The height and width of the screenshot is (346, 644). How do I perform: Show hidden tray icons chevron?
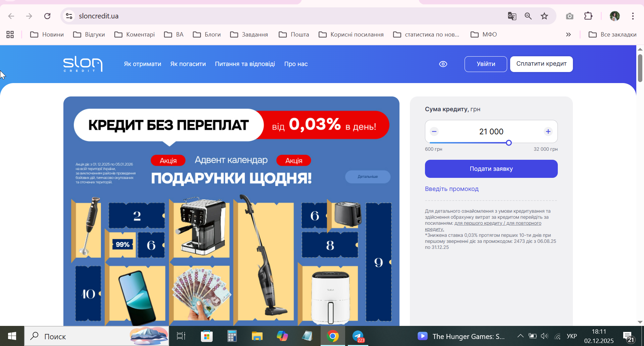520,336
